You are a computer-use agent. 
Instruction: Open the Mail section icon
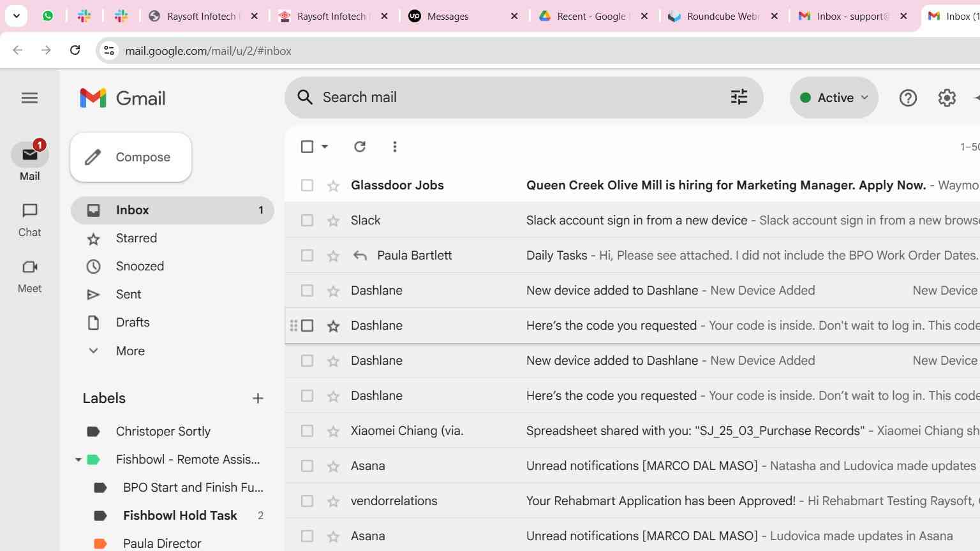point(30,154)
